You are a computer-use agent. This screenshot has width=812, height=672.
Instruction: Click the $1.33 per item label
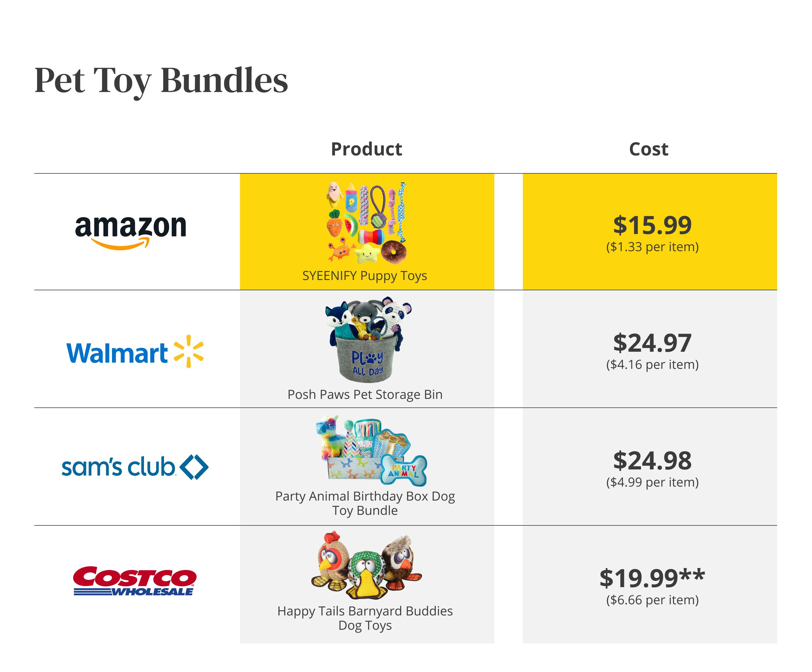[x=652, y=247]
